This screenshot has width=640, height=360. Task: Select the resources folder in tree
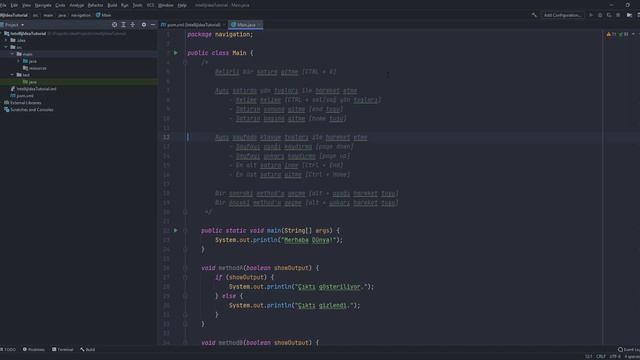pos(35,68)
